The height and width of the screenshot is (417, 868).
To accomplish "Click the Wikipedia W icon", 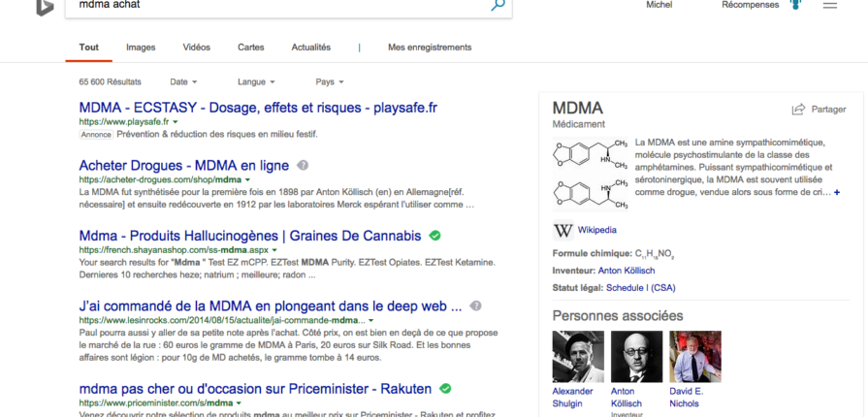I will (x=563, y=231).
